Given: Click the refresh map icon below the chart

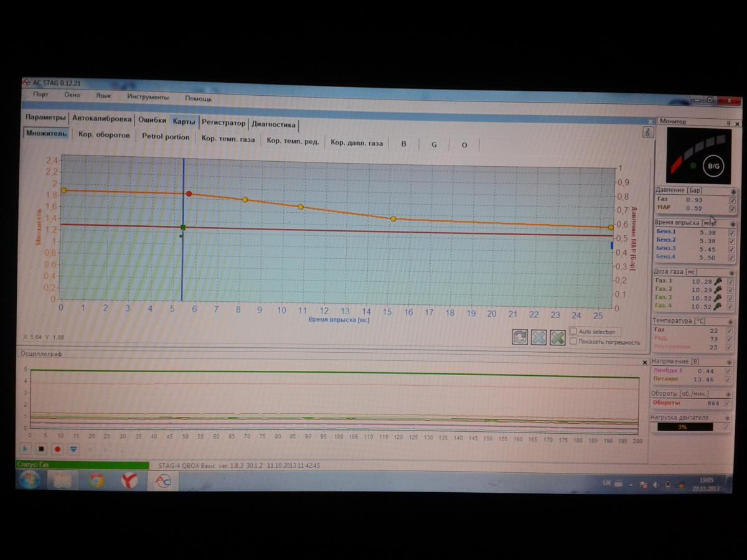Looking at the screenshot, I should [519, 337].
